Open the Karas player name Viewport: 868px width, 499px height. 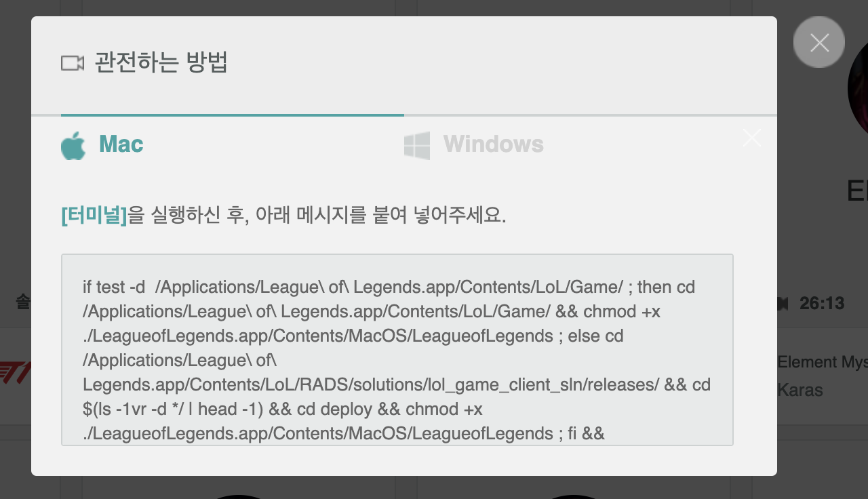[800, 391]
